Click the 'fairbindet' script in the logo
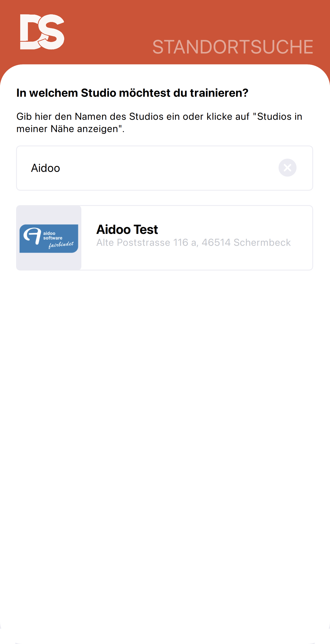The height and width of the screenshot is (644, 330). (x=61, y=245)
